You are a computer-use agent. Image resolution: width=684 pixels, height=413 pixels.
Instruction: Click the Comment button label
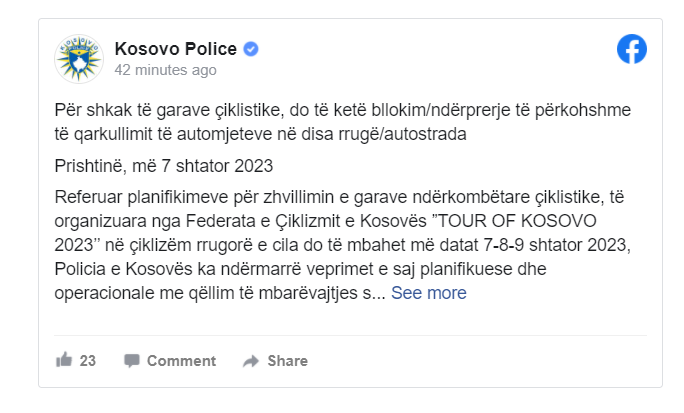coord(181,361)
